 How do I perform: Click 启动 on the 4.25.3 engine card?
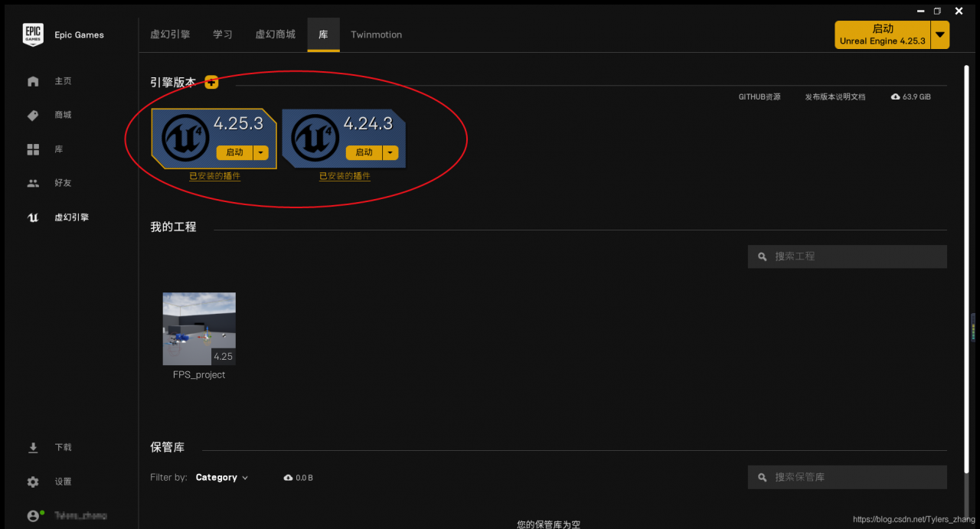[x=235, y=152]
